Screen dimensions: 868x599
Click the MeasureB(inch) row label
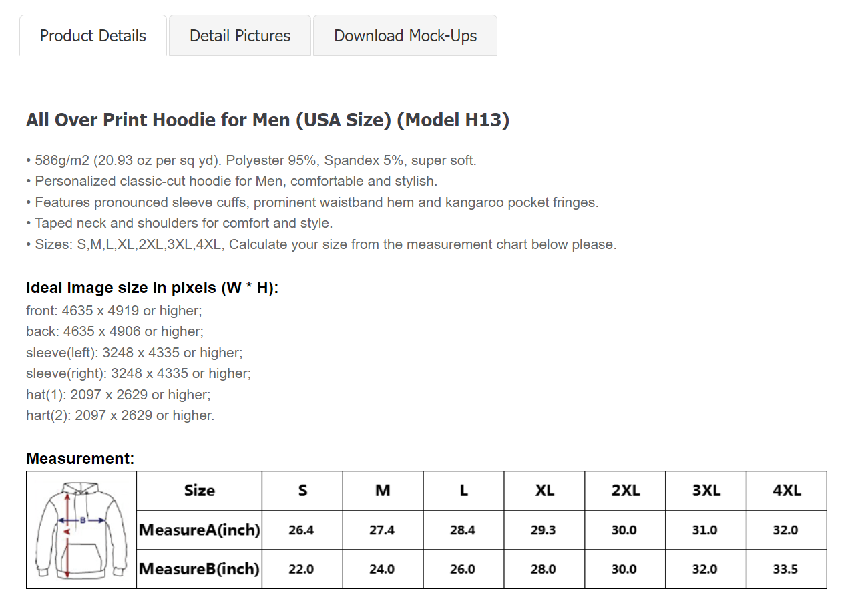click(198, 568)
